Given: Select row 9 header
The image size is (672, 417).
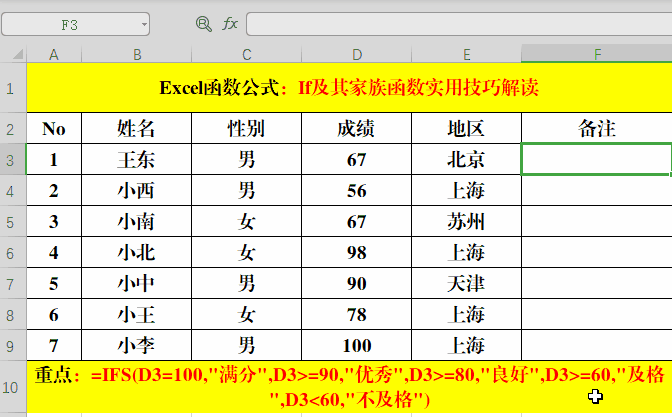Looking at the screenshot, I should coord(11,345).
